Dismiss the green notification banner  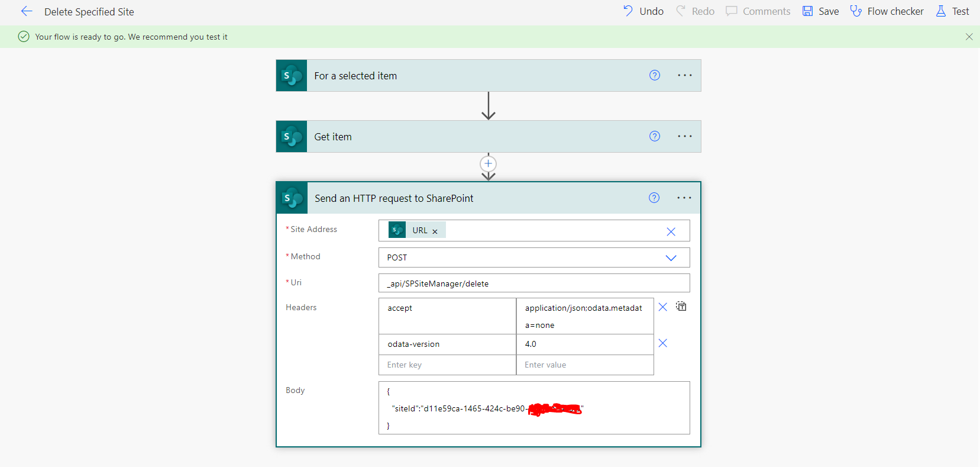(969, 37)
